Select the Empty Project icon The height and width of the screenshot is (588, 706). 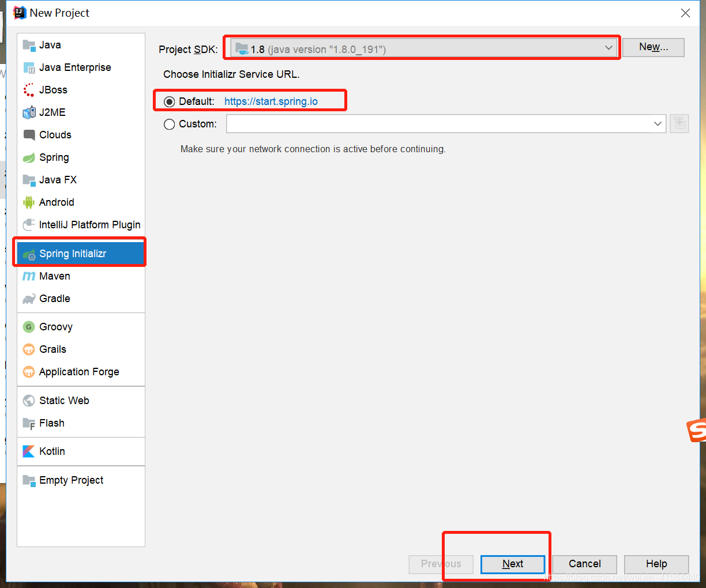pos(29,480)
